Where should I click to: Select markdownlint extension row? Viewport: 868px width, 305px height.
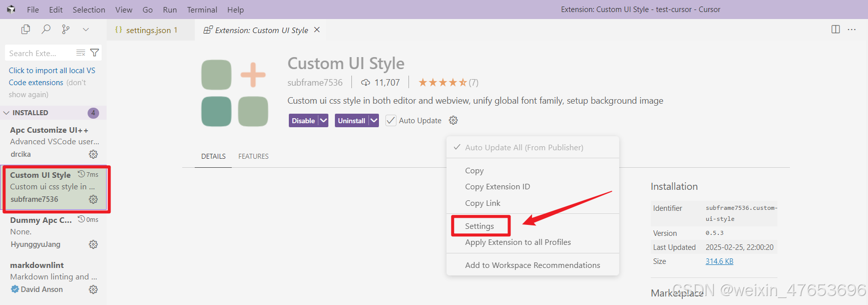(x=54, y=277)
